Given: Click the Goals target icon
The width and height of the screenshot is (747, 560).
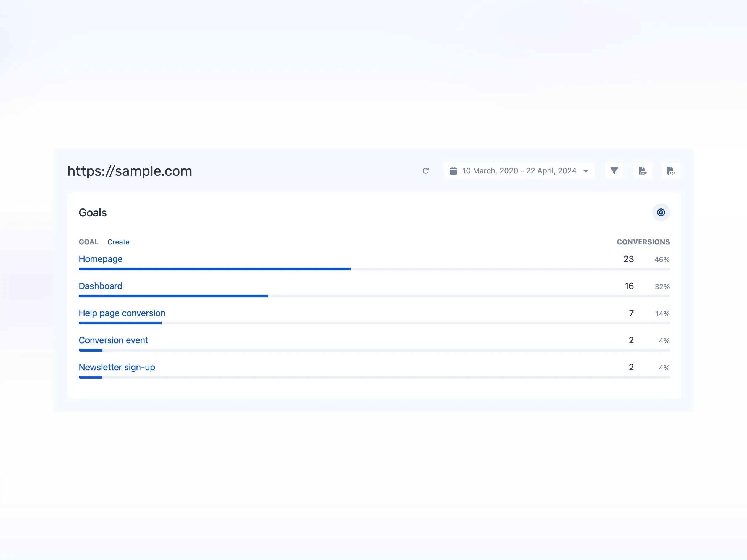Looking at the screenshot, I should (x=661, y=212).
